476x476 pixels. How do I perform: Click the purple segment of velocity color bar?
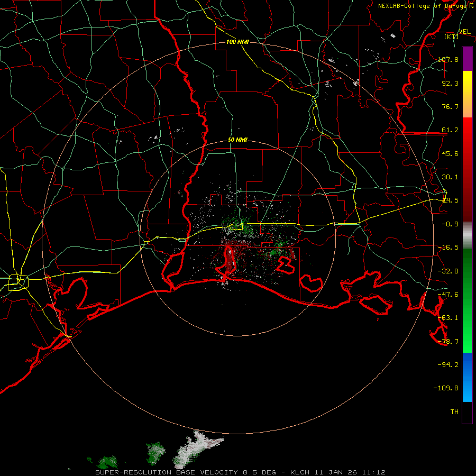[467, 59]
